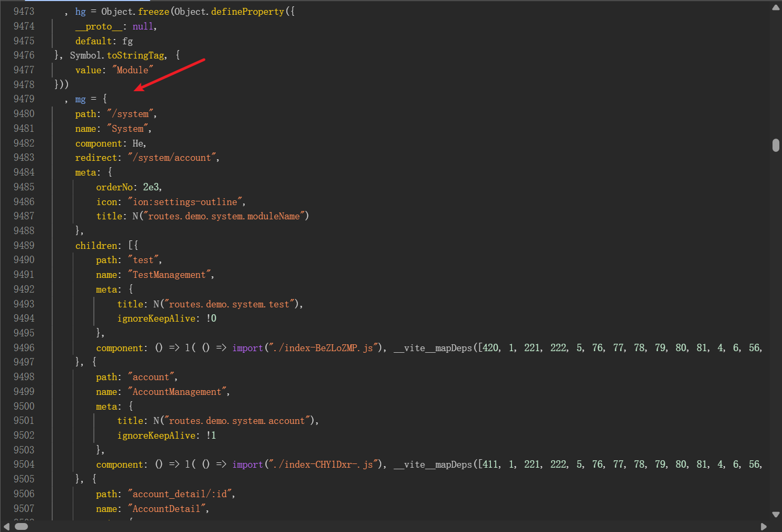
Task: Click the "TestManagement" name string
Action: 169,275
